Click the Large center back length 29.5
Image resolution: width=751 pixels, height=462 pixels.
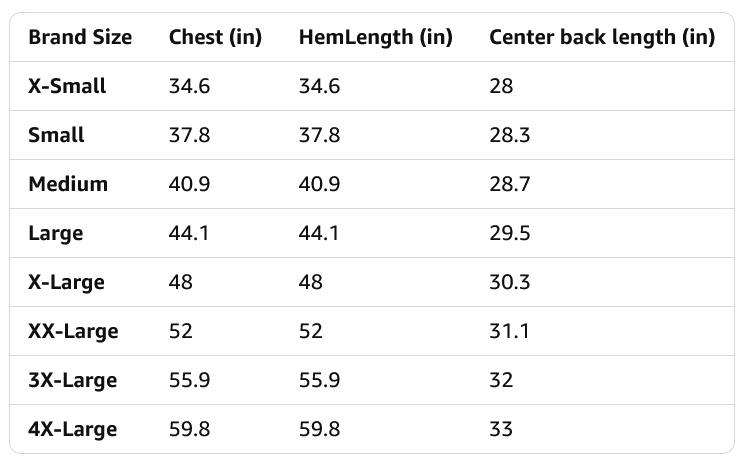click(510, 233)
